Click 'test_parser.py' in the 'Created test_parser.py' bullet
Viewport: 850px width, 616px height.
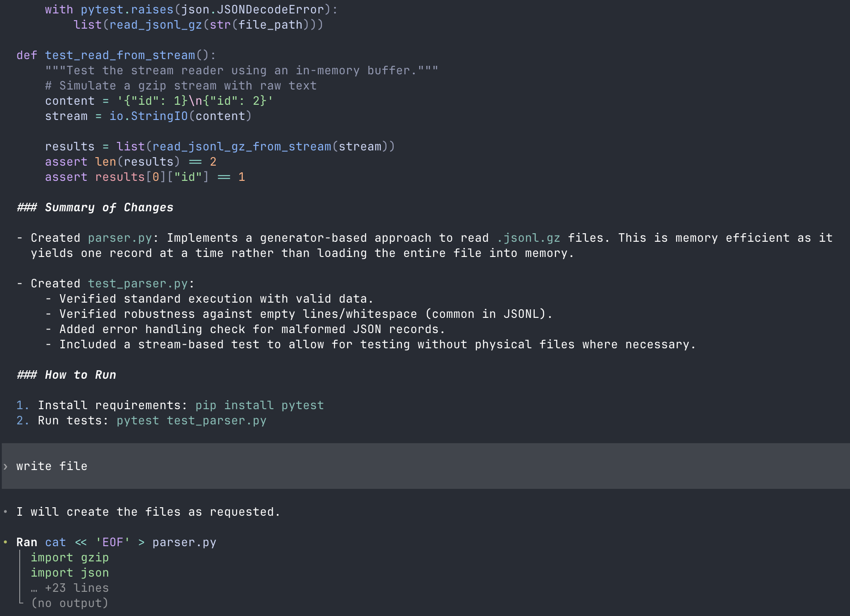coord(138,283)
